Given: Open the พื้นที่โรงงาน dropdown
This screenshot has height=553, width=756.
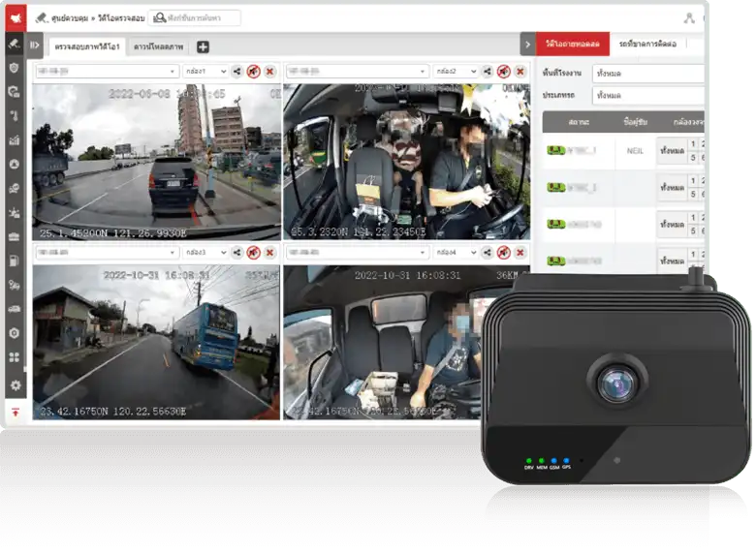Looking at the screenshot, I should point(648,74).
